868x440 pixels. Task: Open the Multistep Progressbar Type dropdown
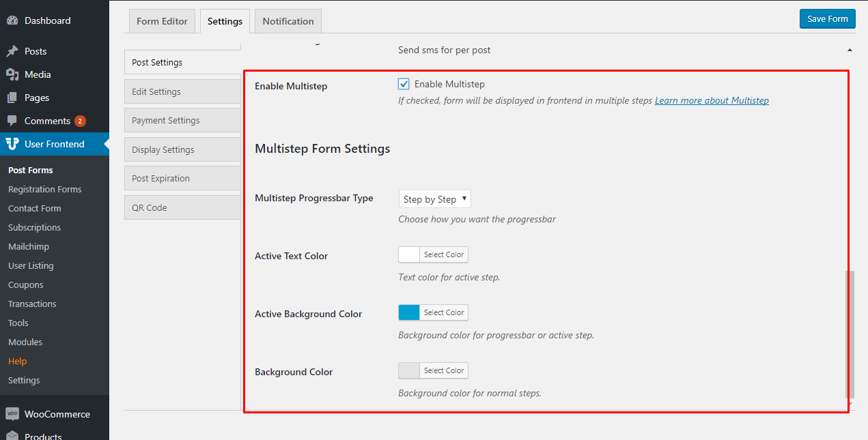(x=434, y=199)
